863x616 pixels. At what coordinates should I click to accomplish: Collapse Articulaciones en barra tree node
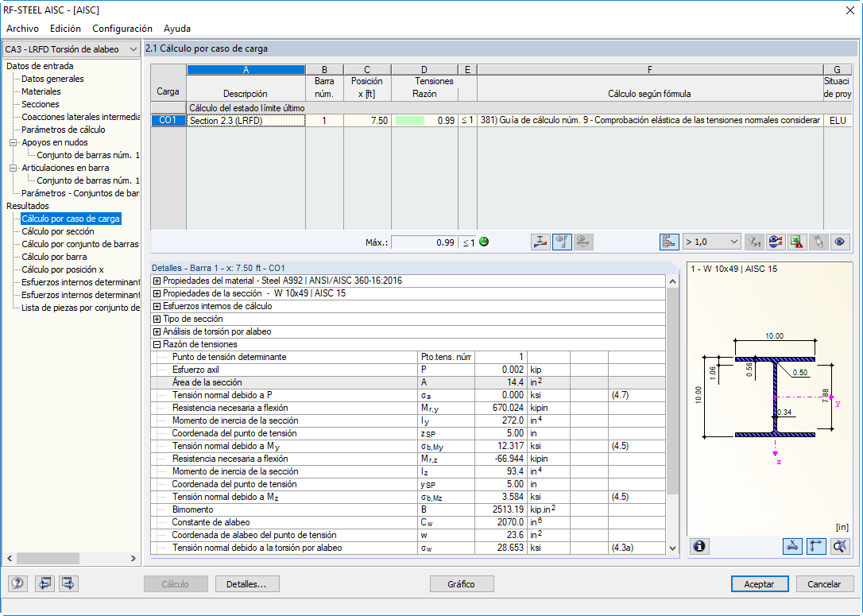(14, 168)
